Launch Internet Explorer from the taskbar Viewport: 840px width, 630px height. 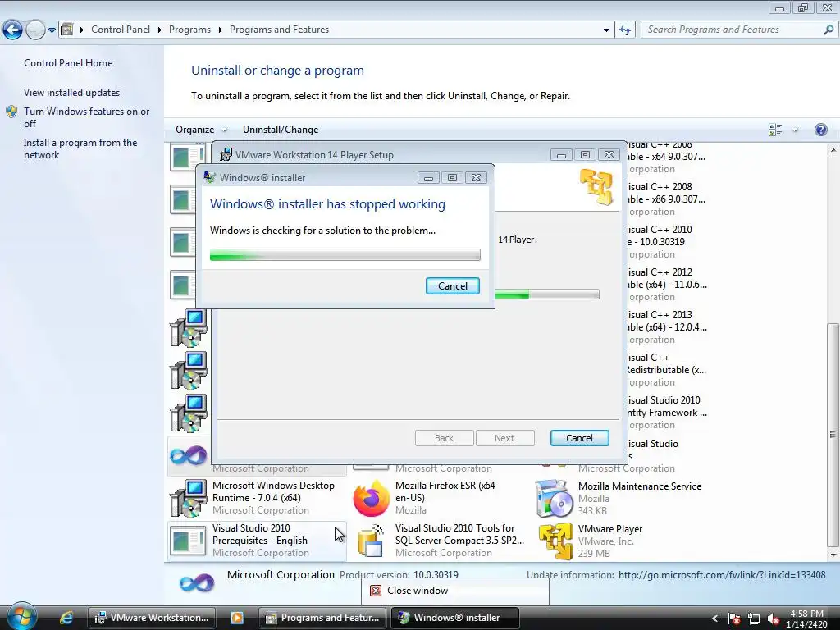[66, 618]
